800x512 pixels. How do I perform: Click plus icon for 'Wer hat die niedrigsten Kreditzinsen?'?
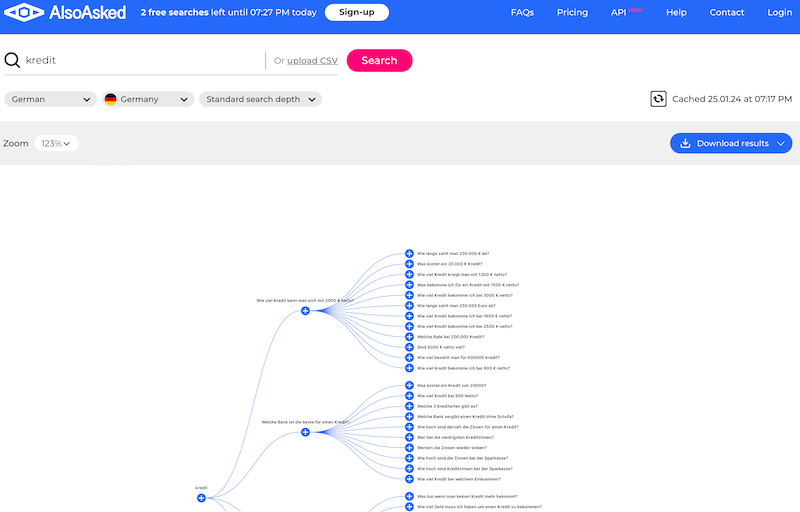point(409,437)
